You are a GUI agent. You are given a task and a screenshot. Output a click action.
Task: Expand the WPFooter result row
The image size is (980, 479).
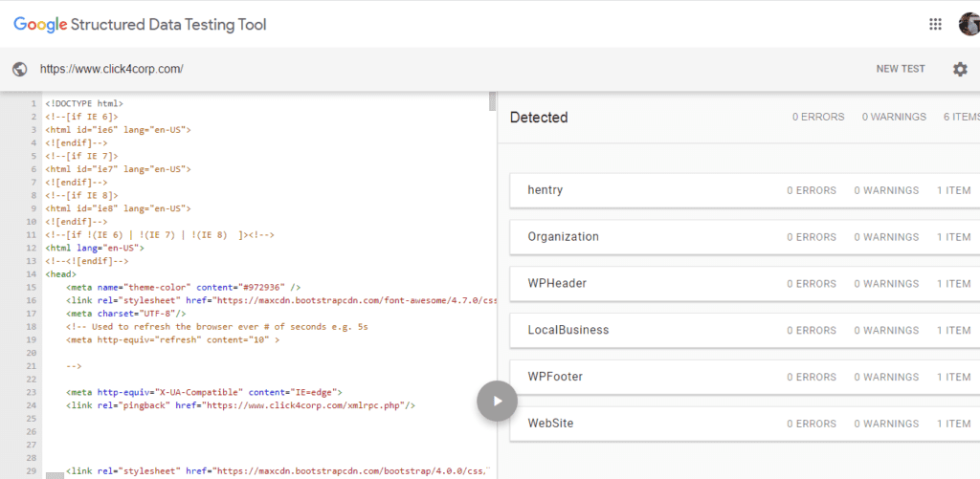tap(745, 378)
